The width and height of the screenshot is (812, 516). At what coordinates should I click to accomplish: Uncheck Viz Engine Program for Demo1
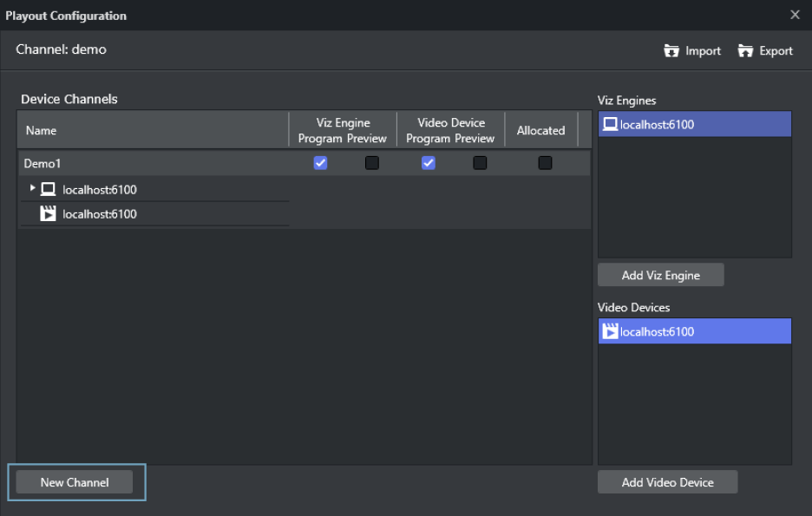[x=320, y=163]
